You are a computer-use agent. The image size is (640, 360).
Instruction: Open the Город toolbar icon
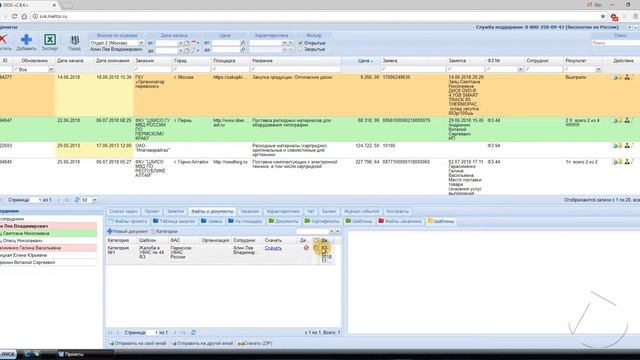coord(74,42)
